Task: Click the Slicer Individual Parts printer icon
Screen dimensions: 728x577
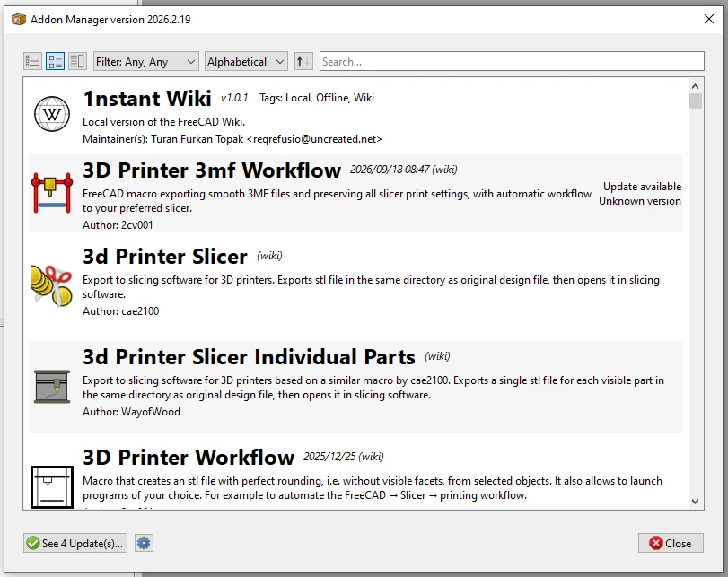Action: tap(52, 387)
